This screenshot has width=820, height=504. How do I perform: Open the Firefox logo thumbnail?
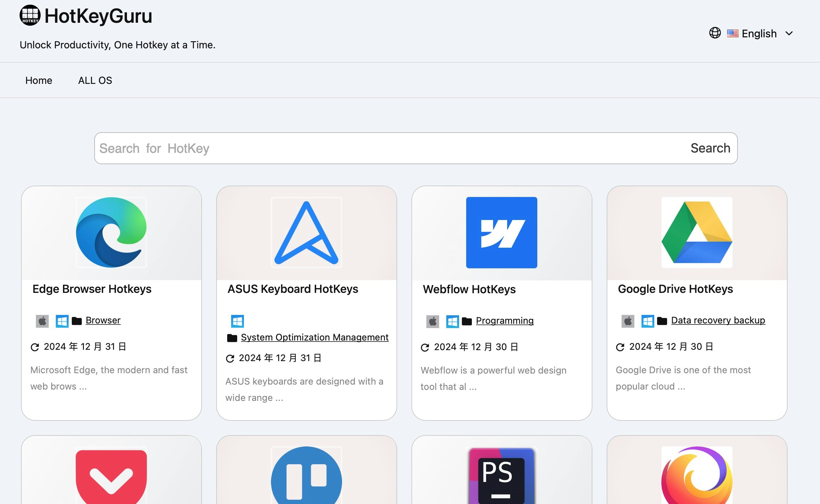(x=697, y=475)
